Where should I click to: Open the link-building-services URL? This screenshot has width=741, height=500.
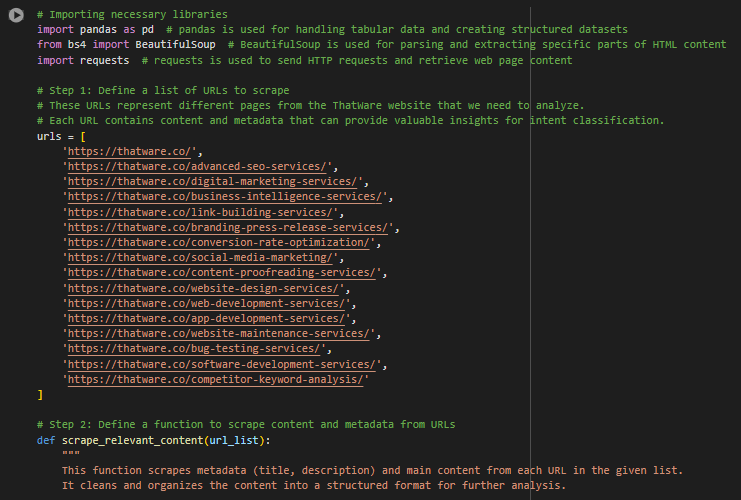coord(200,212)
